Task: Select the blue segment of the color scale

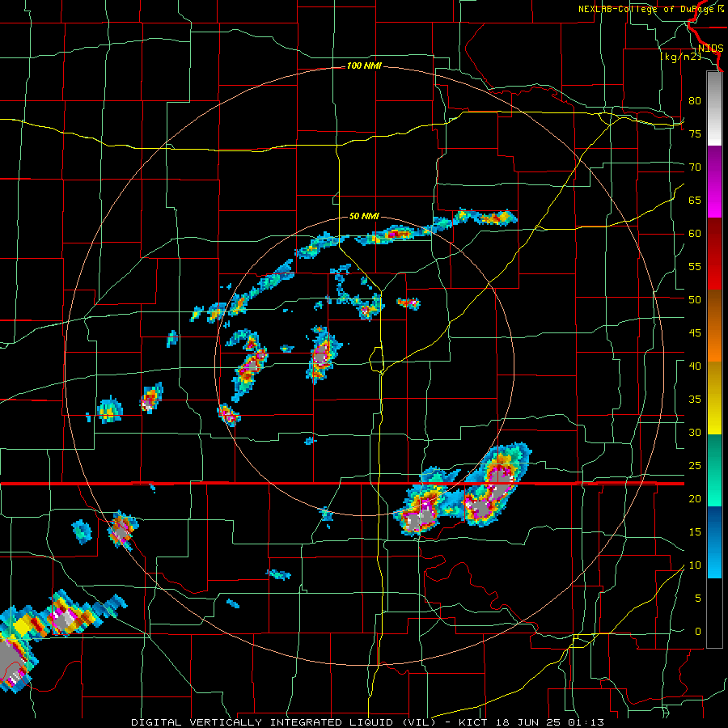Action: coord(714,542)
